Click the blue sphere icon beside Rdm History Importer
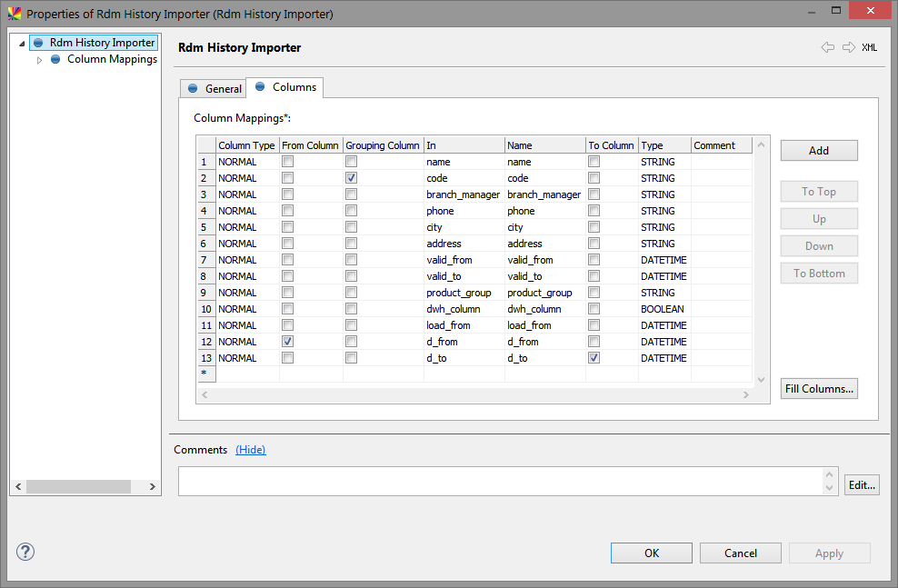 pyautogui.click(x=38, y=42)
